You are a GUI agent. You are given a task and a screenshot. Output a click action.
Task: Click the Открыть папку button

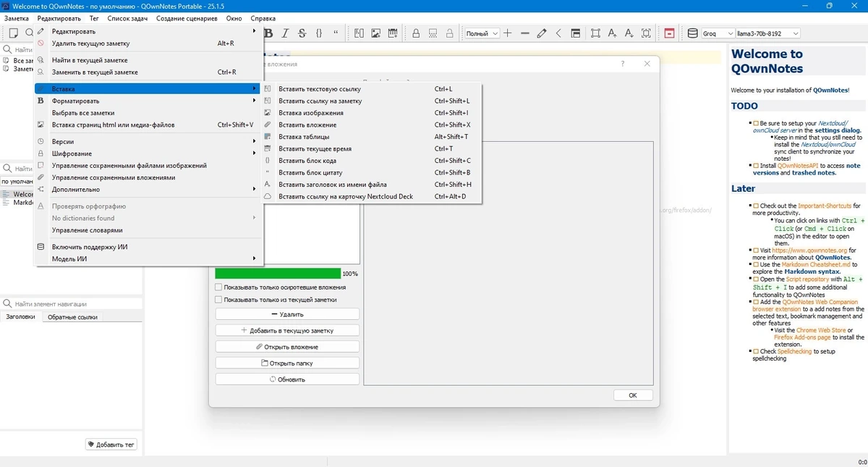(287, 363)
